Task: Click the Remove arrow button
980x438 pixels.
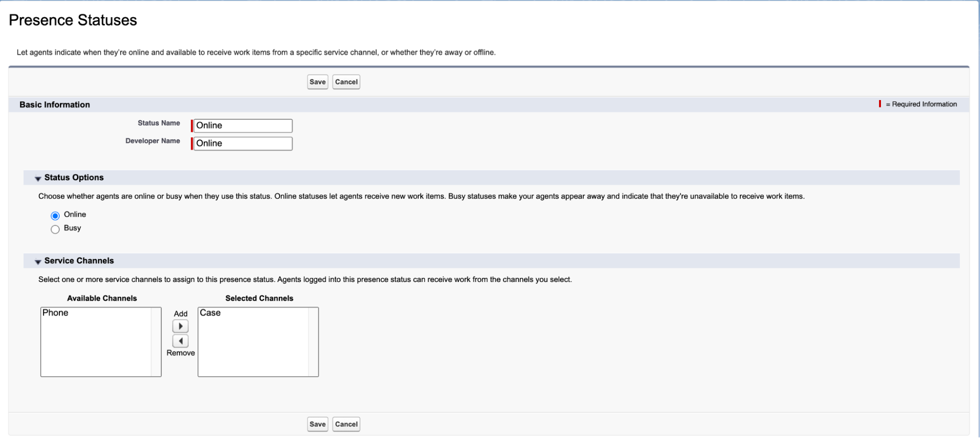Action: point(180,341)
